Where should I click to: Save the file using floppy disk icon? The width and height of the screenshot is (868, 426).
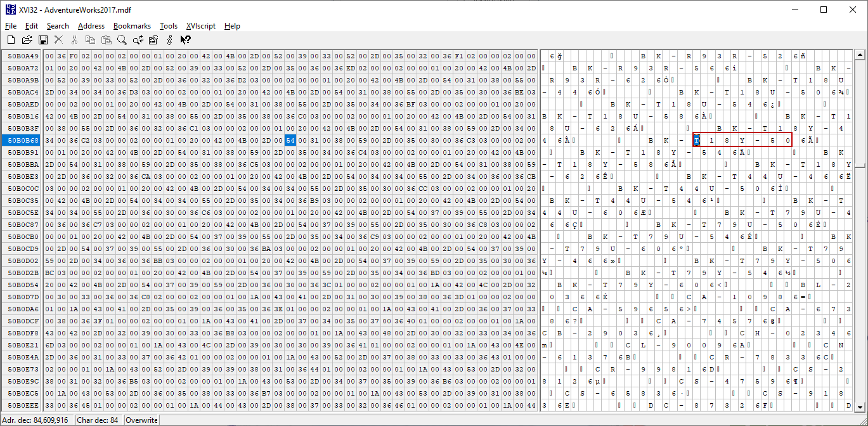pyautogui.click(x=42, y=40)
